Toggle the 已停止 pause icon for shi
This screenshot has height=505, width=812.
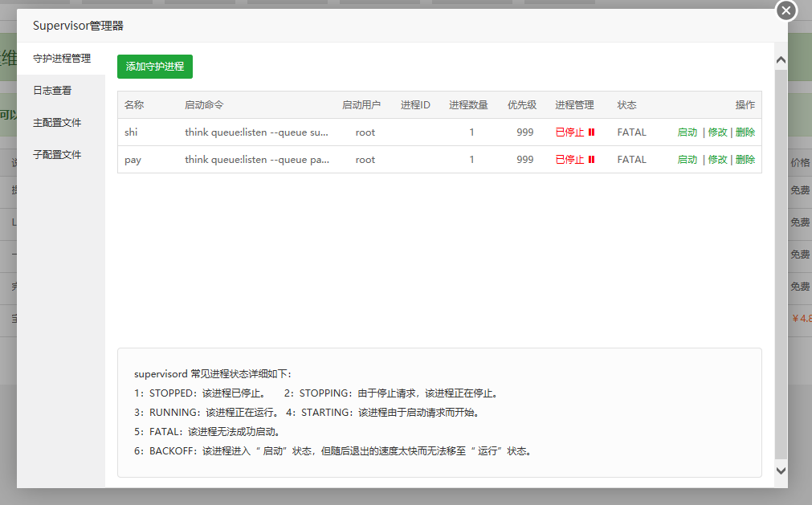tap(591, 132)
